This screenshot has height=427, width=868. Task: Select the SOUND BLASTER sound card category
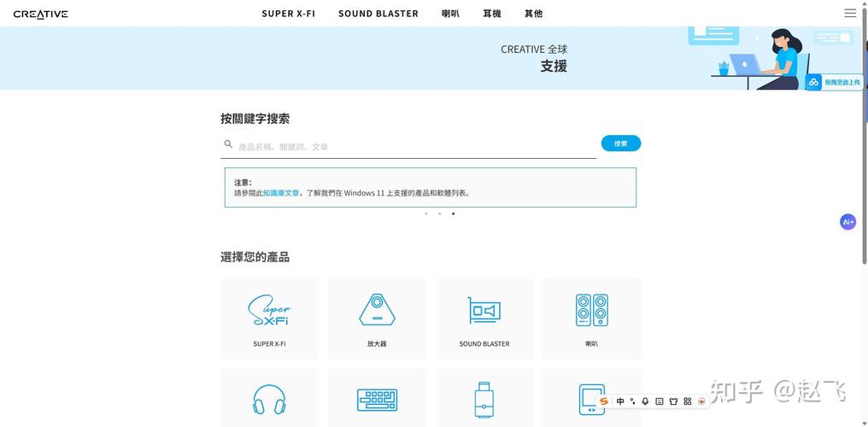click(x=484, y=318)
